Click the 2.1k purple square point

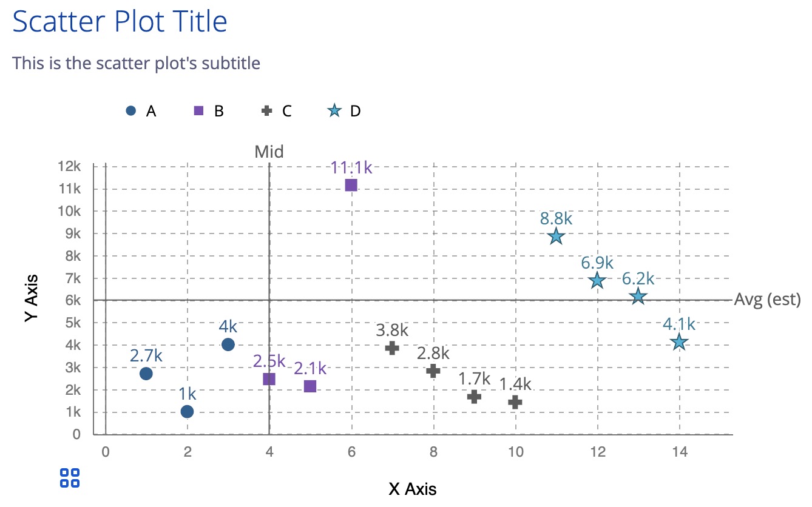coord(310,386)
